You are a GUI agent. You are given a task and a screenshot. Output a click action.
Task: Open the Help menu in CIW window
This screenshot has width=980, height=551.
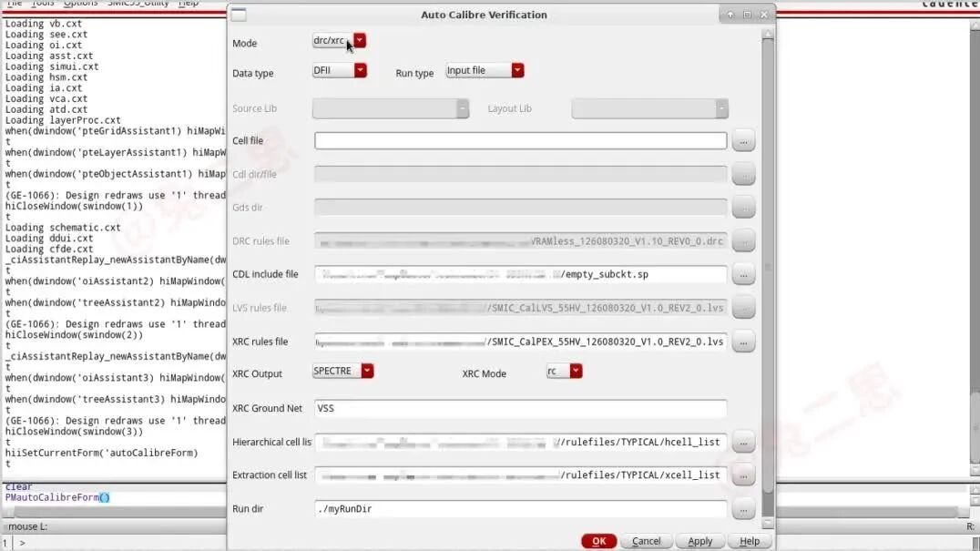(189, 3)
